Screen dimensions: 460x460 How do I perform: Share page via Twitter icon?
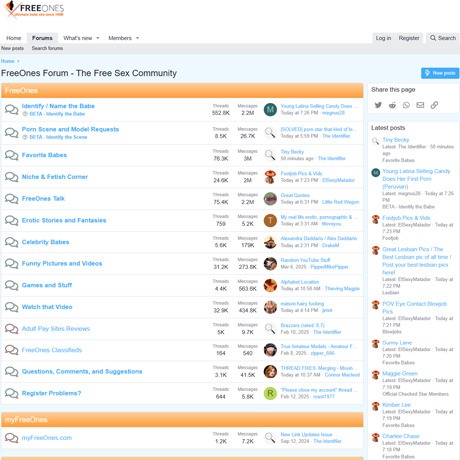(378, 105)
